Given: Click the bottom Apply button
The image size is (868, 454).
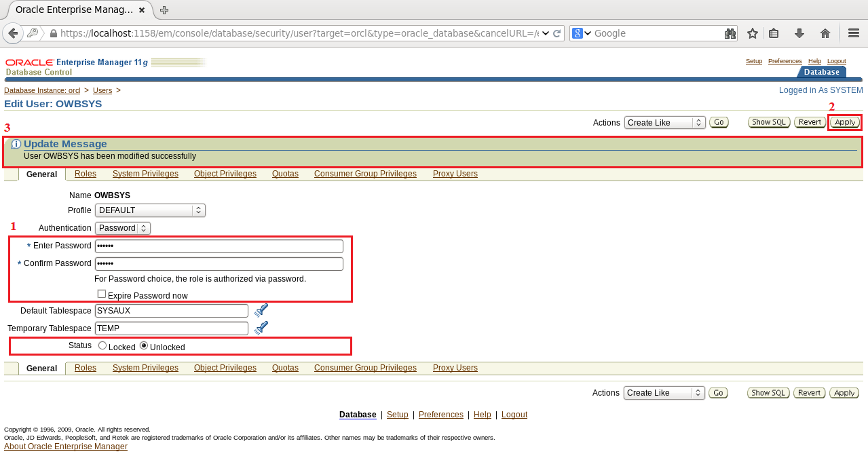Looking at the screenshot, I should click(x=844, y=393).
